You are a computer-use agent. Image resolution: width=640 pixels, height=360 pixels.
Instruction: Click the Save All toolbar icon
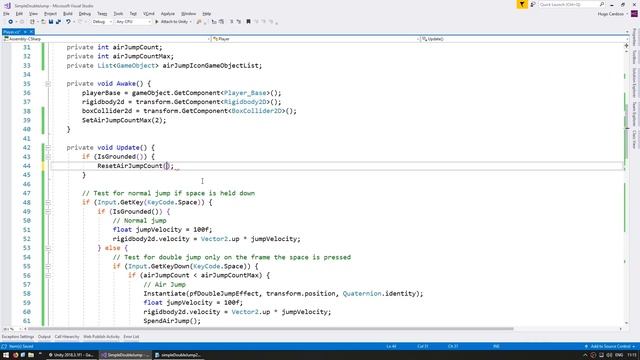click(x=58, y=22)
